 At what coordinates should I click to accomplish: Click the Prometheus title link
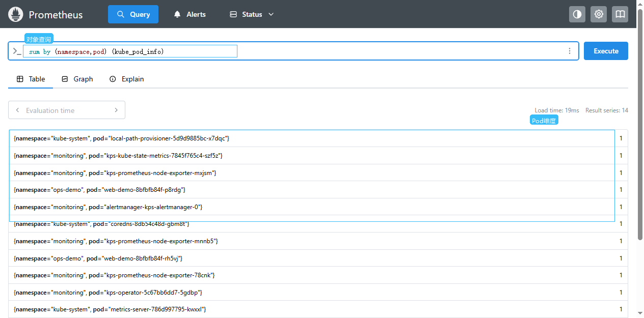tap(56, 15)
